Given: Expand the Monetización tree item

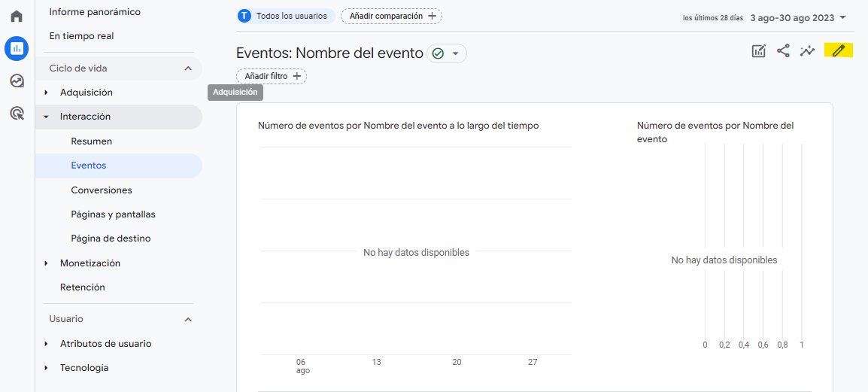Looking at the screenshot, I should (47, 263).
